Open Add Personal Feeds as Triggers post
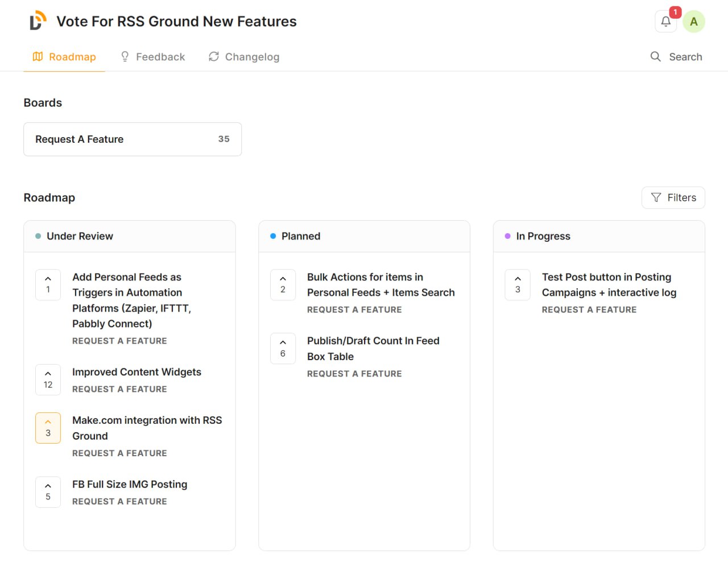This screenshot has height=575, width=728. click(131, 300)
